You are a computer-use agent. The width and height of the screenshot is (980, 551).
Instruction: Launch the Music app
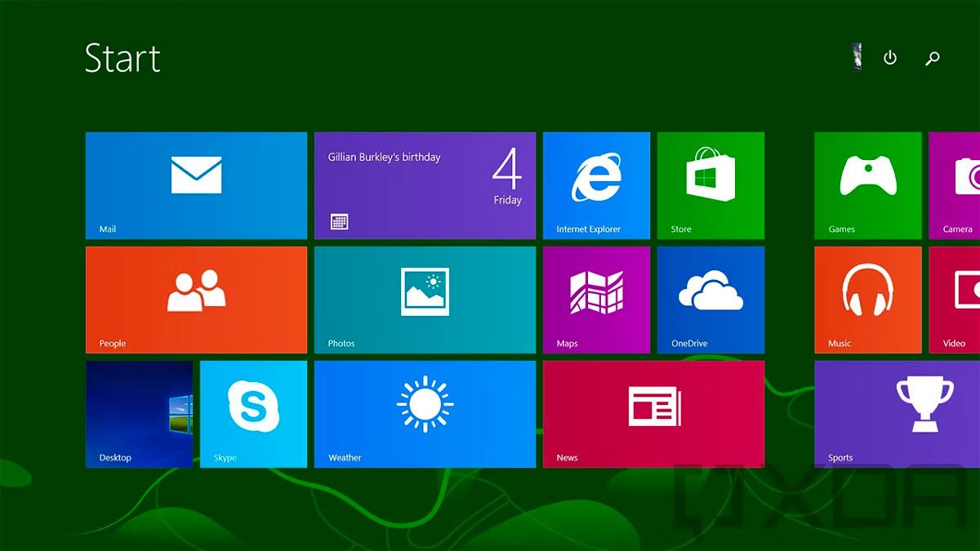(866, 300)
